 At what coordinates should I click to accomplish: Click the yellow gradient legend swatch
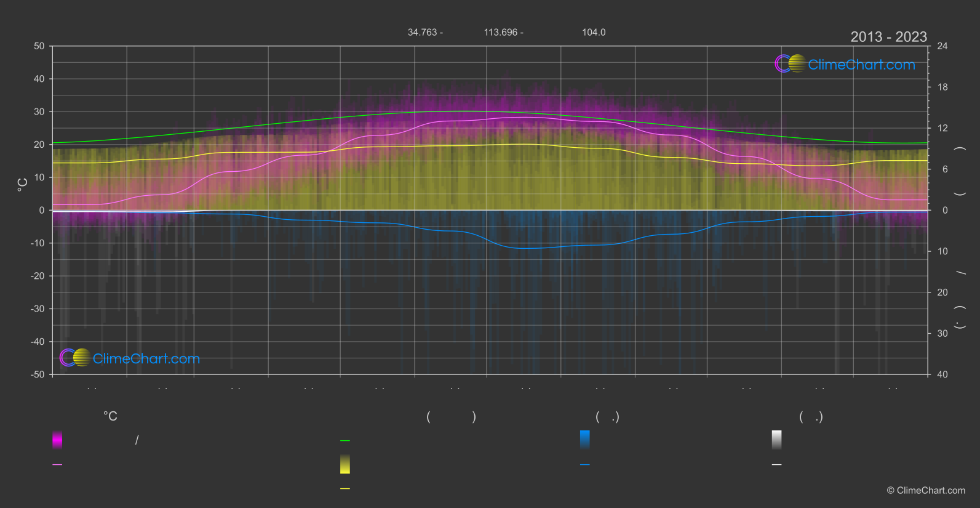345,464
